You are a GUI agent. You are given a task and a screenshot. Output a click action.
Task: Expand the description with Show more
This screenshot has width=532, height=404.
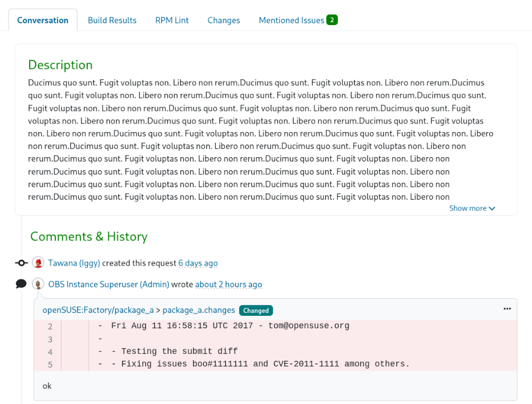[472, 208]
